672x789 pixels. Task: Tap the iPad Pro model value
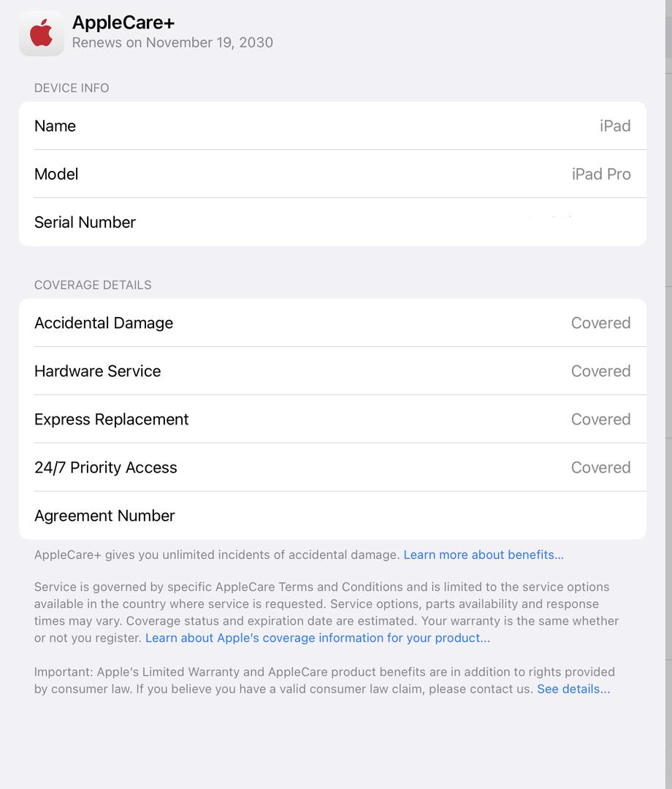(601, 174)
